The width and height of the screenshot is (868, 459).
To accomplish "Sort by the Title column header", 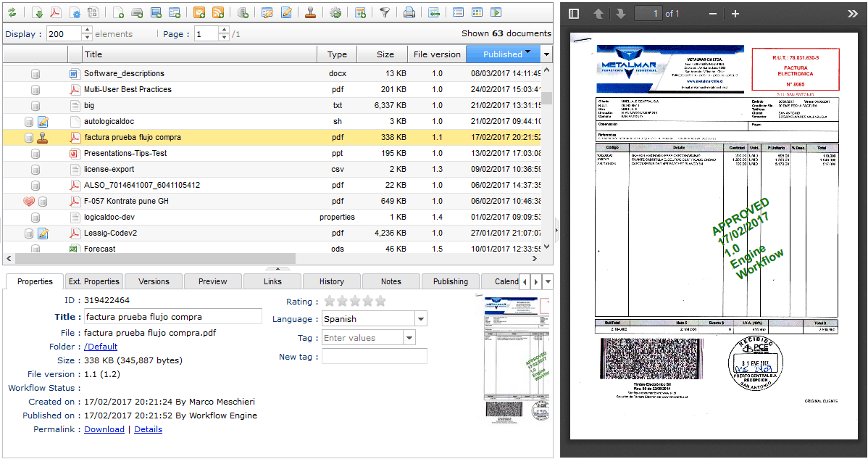I will pyautogui.click(x=200, y=54).
